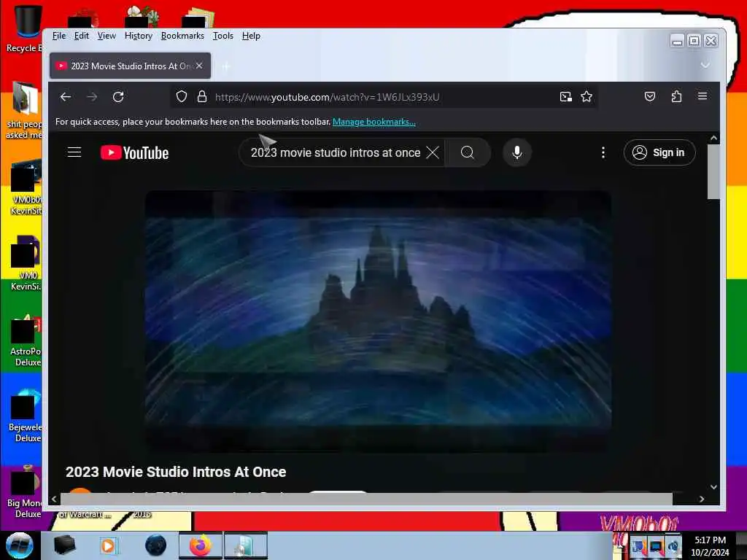
Task: Save page to Pocket icon
Action: (x=650, y=97)
